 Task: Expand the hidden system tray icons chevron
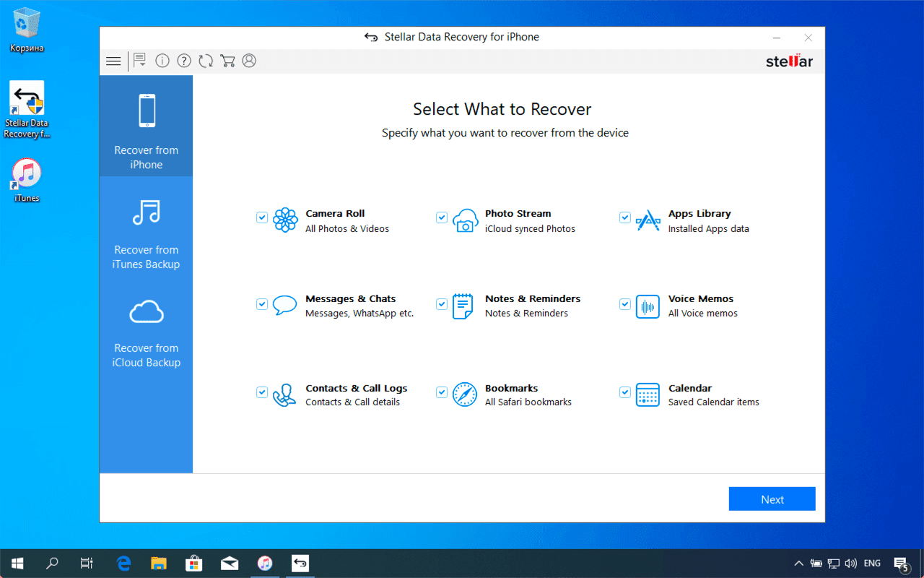click(799, 564)
